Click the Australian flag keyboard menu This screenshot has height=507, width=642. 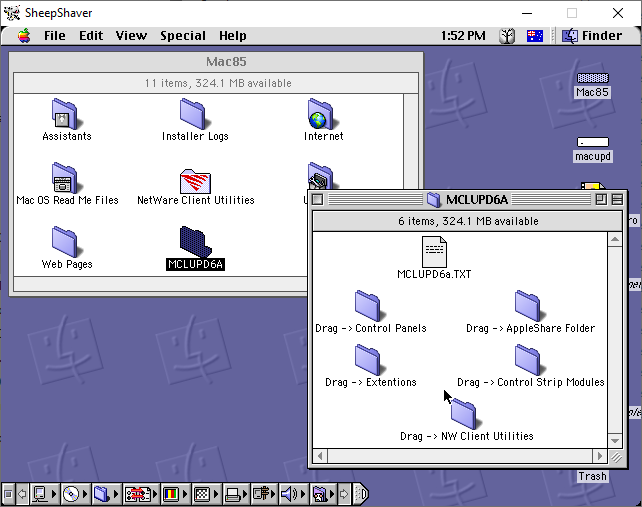(x=535, y=36)
